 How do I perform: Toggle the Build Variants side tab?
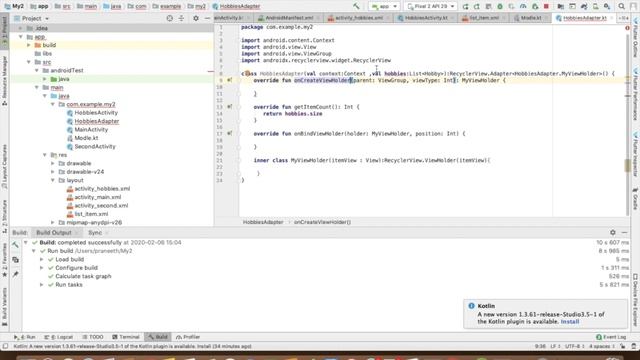pyautogui.click(x=4, y=307)
